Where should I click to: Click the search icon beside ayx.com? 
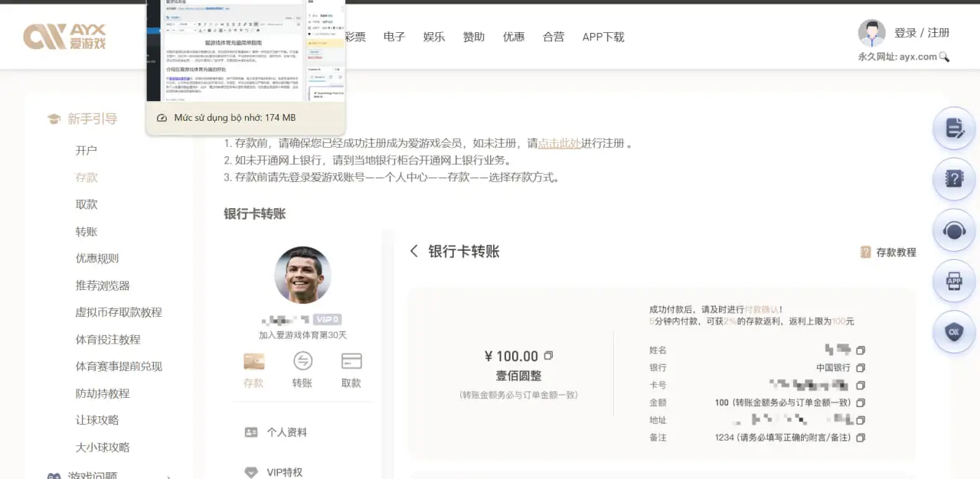[x=944, y=57]
